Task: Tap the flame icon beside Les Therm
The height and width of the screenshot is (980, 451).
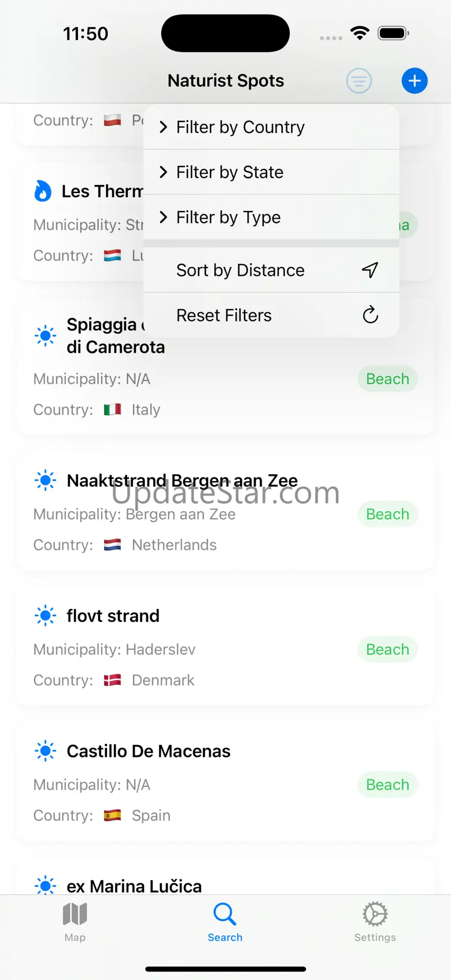Action: tap(43, 191)
